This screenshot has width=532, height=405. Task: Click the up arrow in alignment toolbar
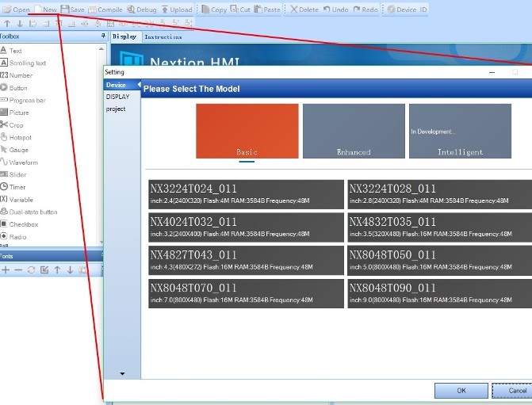pyautogui.click(x=7, y=24)
